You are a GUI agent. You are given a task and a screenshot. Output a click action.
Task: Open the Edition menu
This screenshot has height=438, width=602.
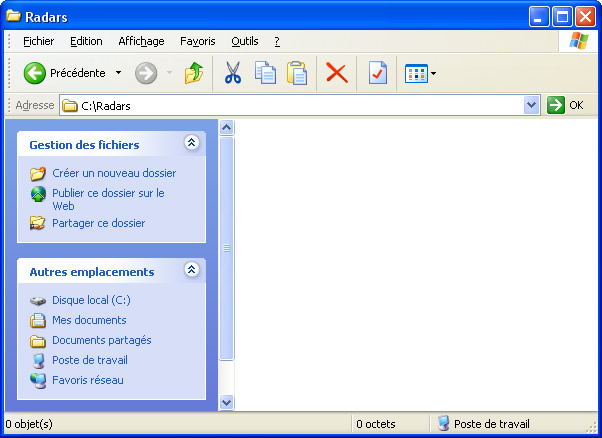(86, 41)
